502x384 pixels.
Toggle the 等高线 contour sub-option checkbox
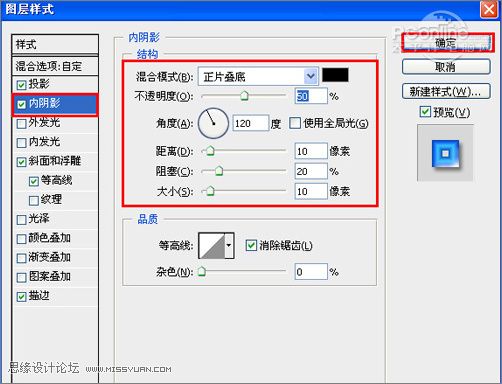tap(34, 181)
